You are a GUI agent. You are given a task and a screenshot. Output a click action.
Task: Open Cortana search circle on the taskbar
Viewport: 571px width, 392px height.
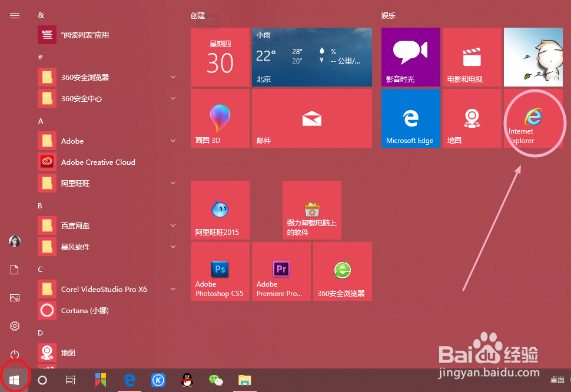pyautogui.click(x=42, y=380)
